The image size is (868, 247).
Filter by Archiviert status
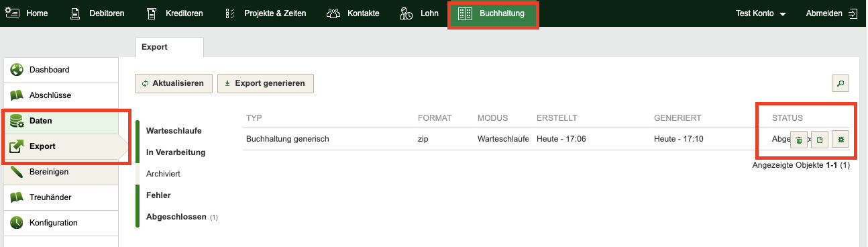tap(163, 173)
